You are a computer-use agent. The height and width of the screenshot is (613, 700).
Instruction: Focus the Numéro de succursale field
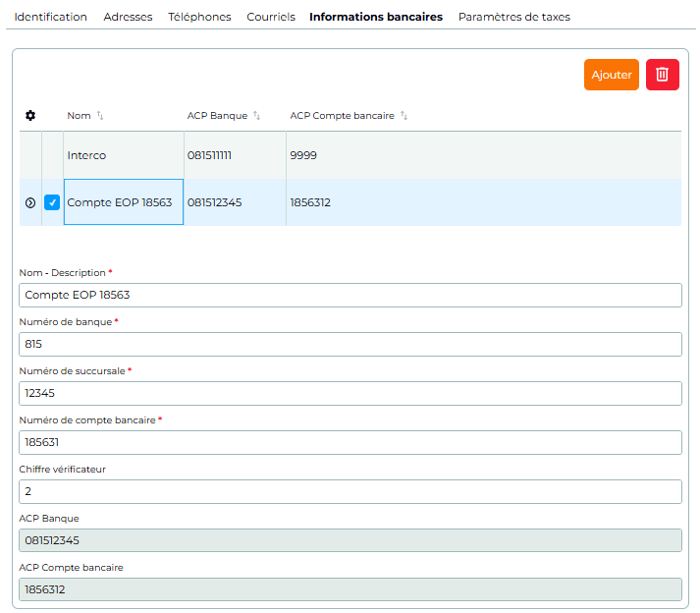(350, 393)
